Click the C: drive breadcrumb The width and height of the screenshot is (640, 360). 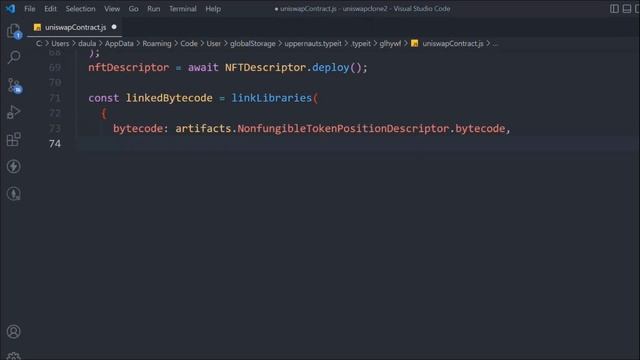tap(39, 43)
